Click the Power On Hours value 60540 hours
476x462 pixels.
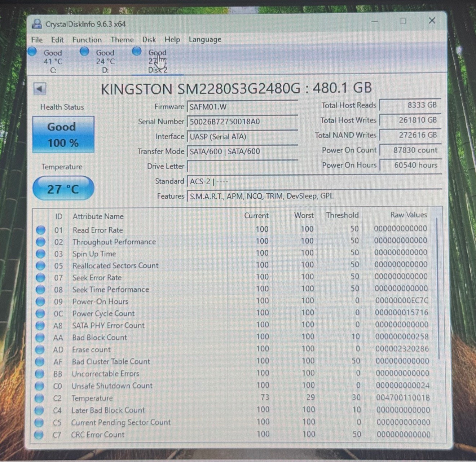pos(410,165)
